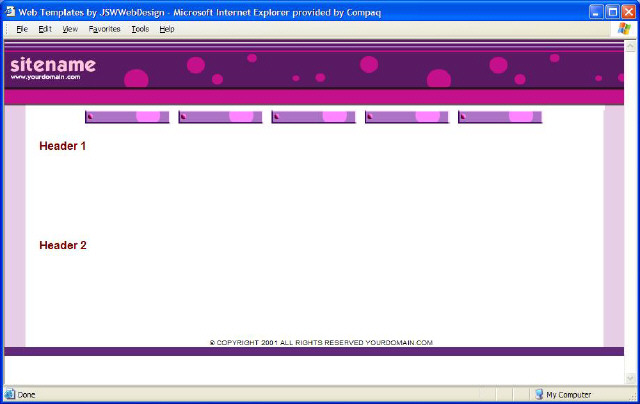Minimize the browser window
The image size is (640, 404).
(593, 12)
